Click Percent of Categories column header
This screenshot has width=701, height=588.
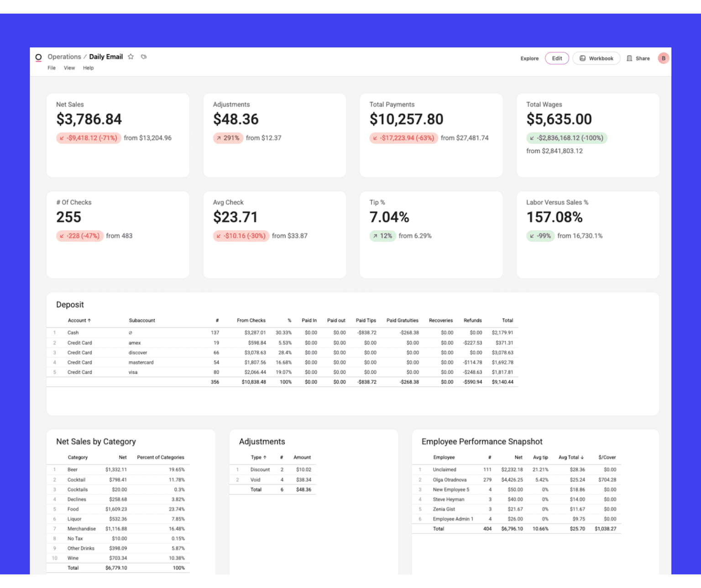[x=161, y=457]
